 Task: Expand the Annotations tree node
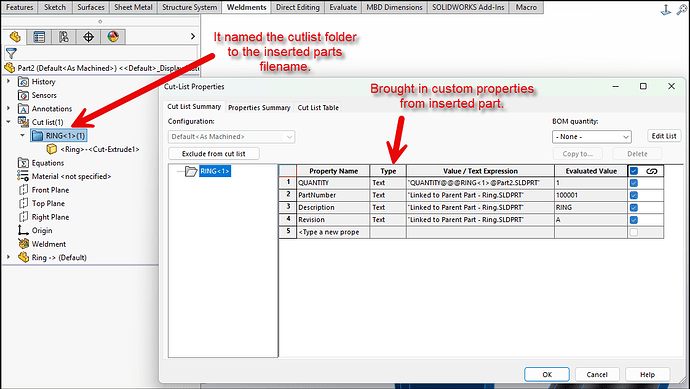(x=8, y=108)
